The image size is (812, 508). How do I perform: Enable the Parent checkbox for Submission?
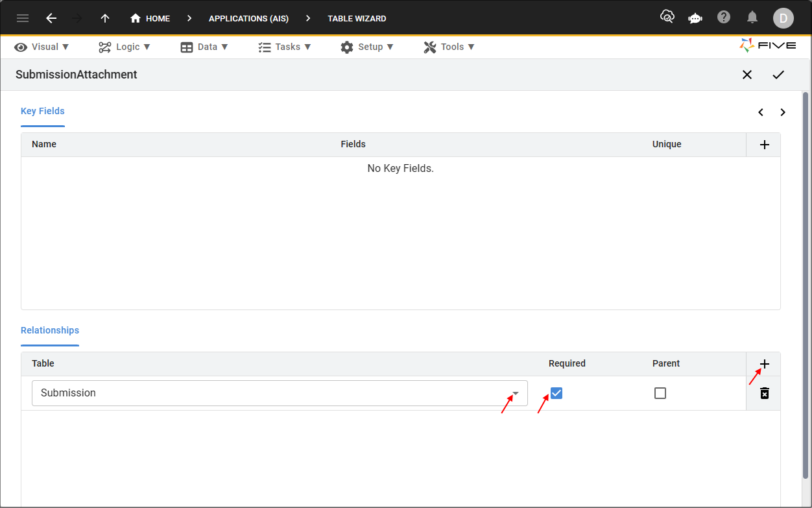[x=660, y=393]
